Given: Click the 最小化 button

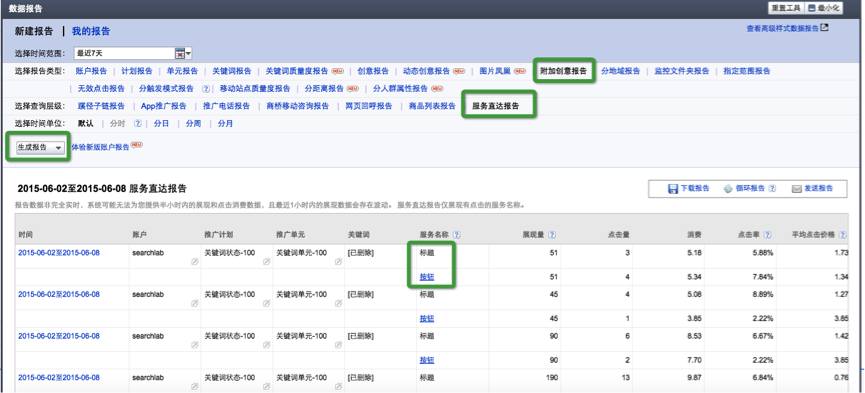Looking at the screenshot, I should pyautogui.click(x=824, y=8).
